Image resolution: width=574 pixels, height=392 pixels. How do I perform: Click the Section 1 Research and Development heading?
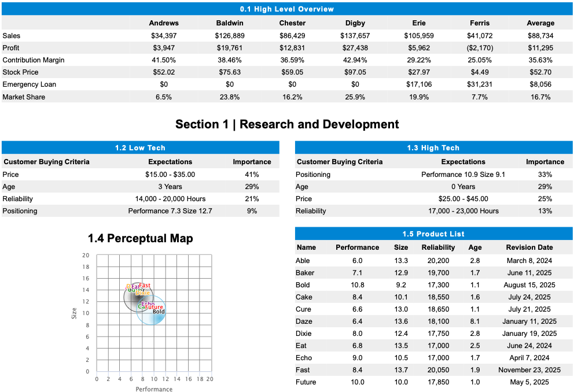pyautogui.click(x=287, y=124)
